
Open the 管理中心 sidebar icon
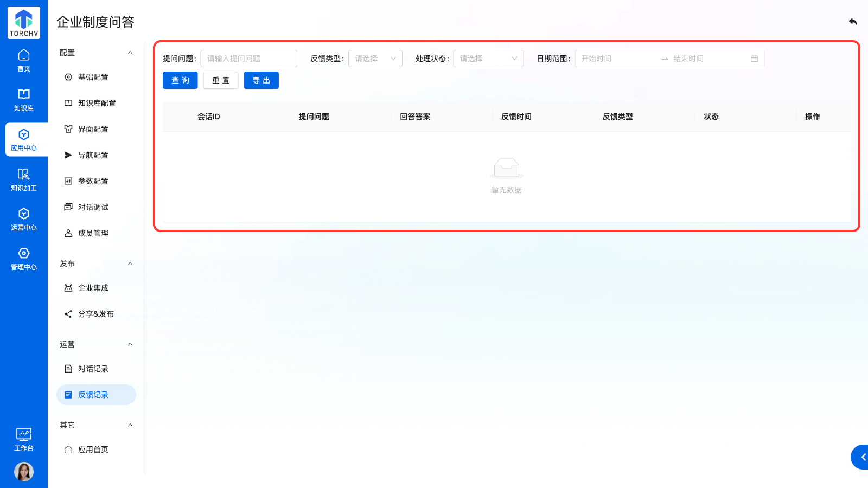[24, 259]
